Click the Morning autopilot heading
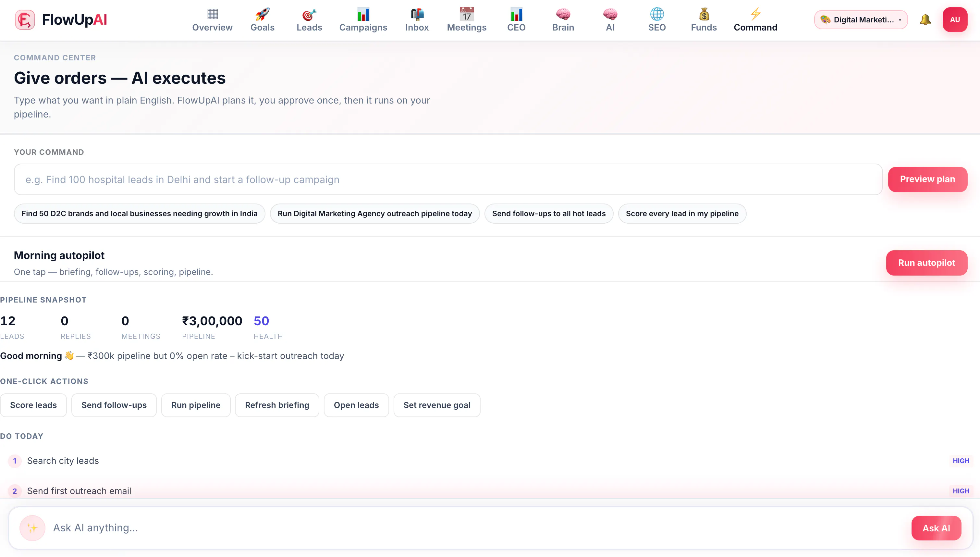The width and height of the screenshot is (980, 557). coord(59,255)
